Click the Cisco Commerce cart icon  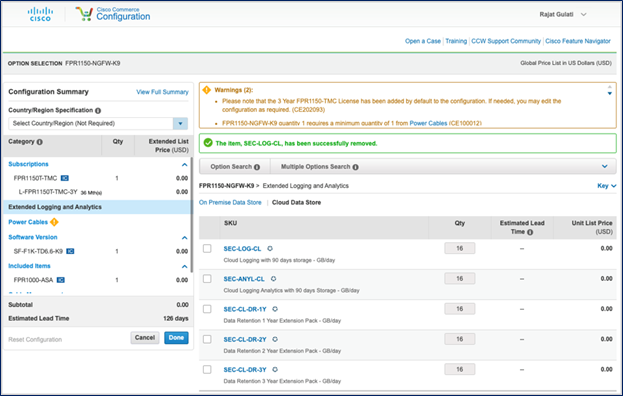[x=84, y=14]
